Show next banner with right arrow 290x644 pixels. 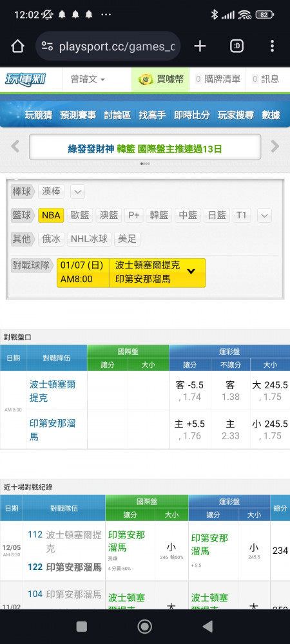pyautogui.click(x=275, y=146)
